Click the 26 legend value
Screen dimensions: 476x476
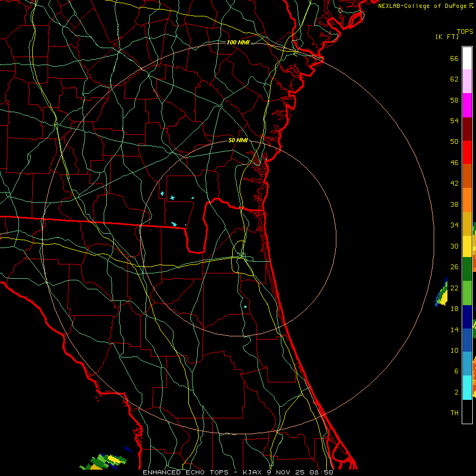(x=454, y=267)
